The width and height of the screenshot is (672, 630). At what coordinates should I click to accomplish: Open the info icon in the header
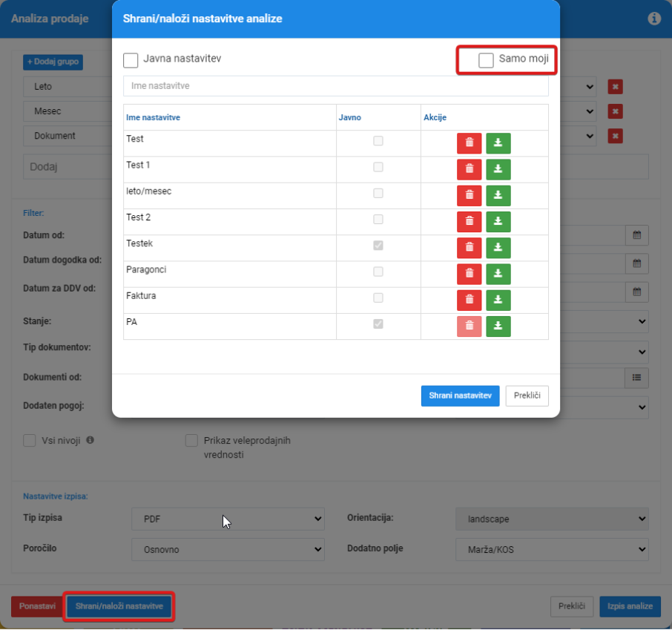click(x=654, y=19)
